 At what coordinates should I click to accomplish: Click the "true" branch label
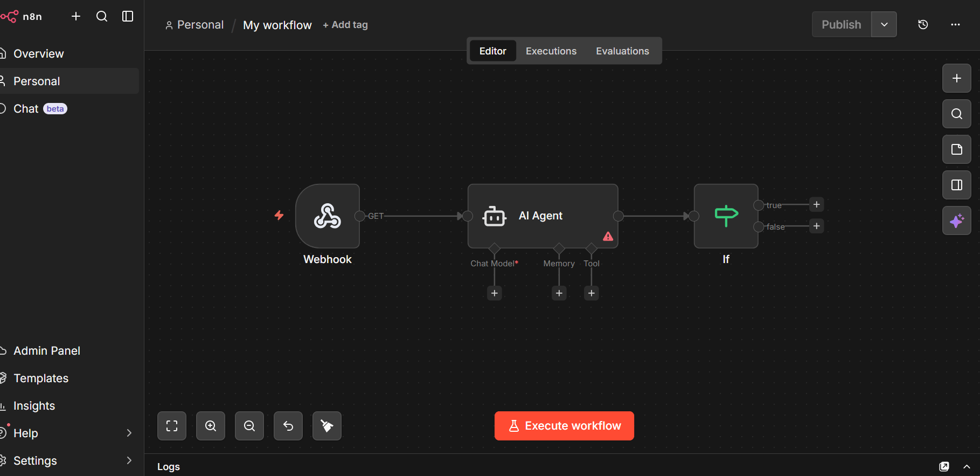point(774,205)
